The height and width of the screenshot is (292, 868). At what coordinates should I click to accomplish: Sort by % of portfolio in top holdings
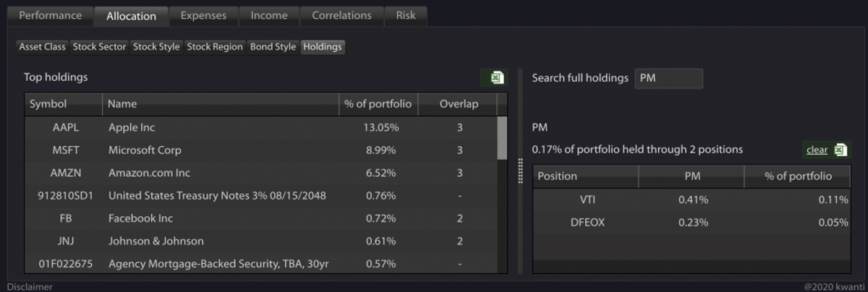[x=378, y=104]
